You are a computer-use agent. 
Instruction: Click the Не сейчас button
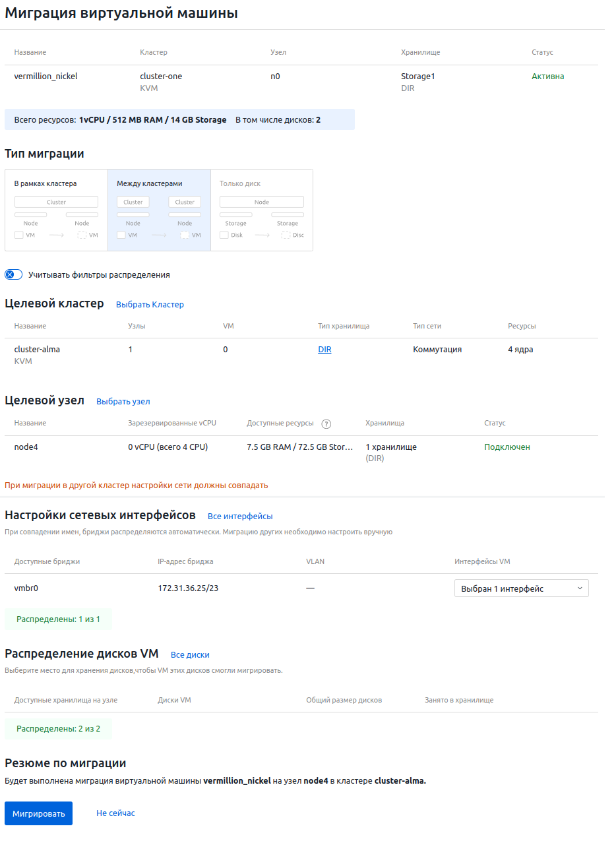point(115,813)
